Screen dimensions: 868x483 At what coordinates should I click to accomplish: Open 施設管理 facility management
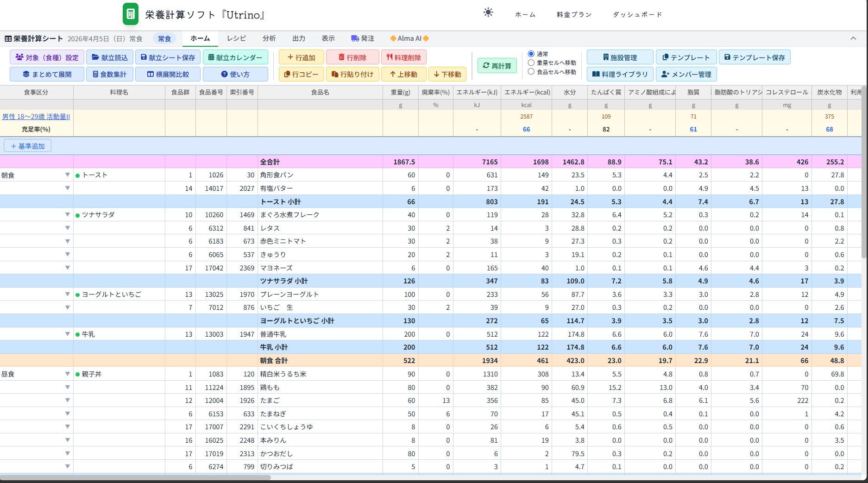click(620, 57)
